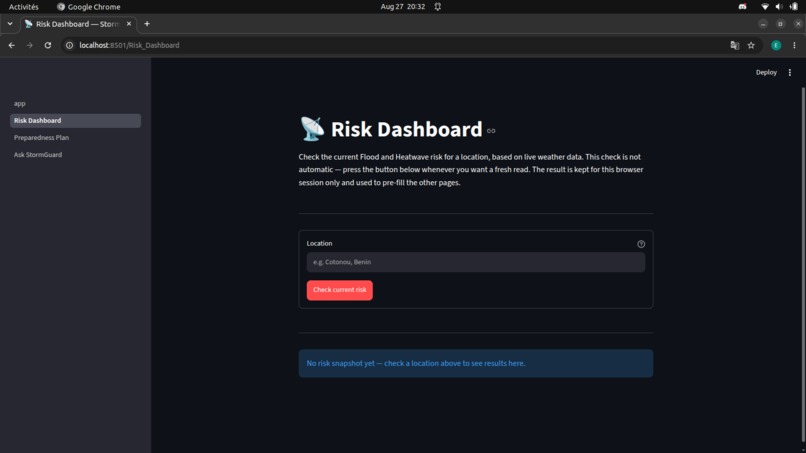Image resolution: width=806 pixels, height=453 pixels.
Task: Open the Activités overview
Action: [24, 7]
